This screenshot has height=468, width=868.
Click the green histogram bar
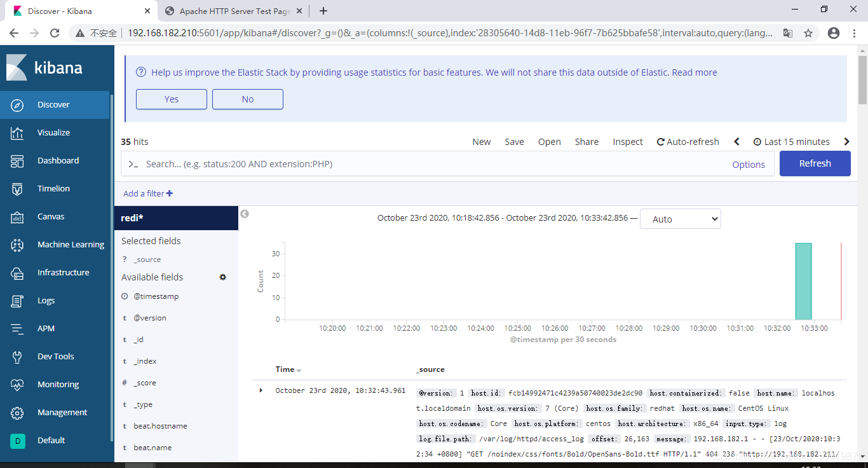pyautogui.click(x=803, y=281)
